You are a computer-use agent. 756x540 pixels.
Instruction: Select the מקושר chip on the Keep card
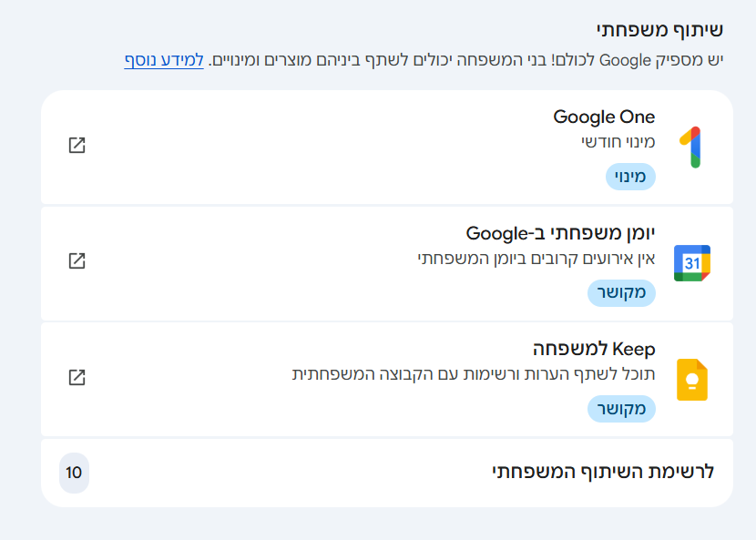(621, 409)
